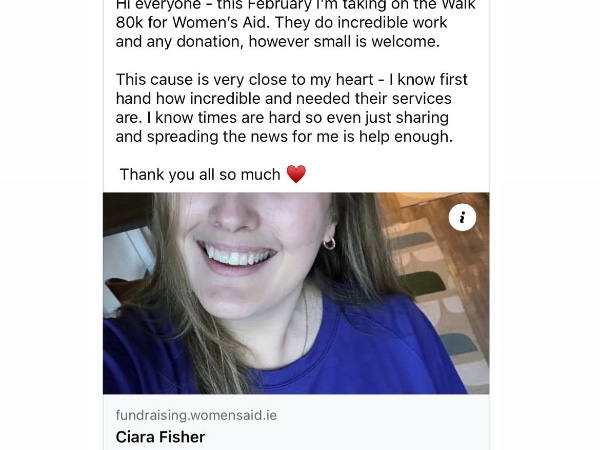Click the "Hi everyone" opening line
Image resolution: width=600 pixels, height=450 pixels.
(160, 5)
